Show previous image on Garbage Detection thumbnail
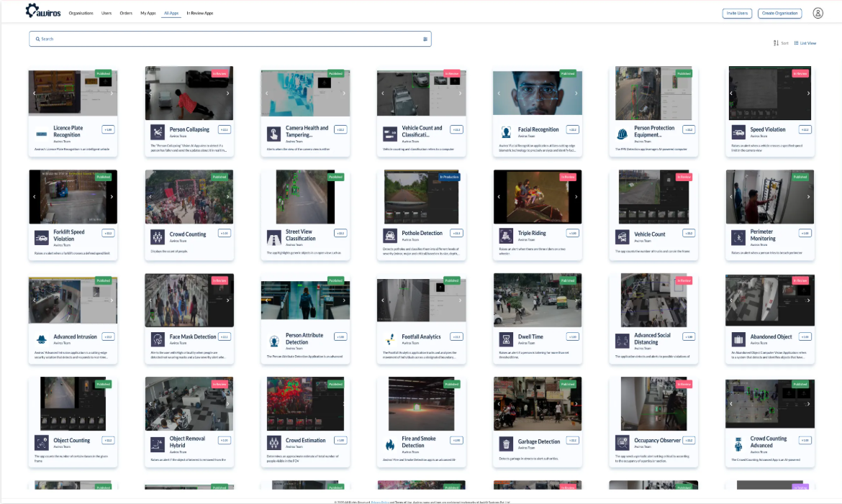The image size is (842, 504). 499,404
